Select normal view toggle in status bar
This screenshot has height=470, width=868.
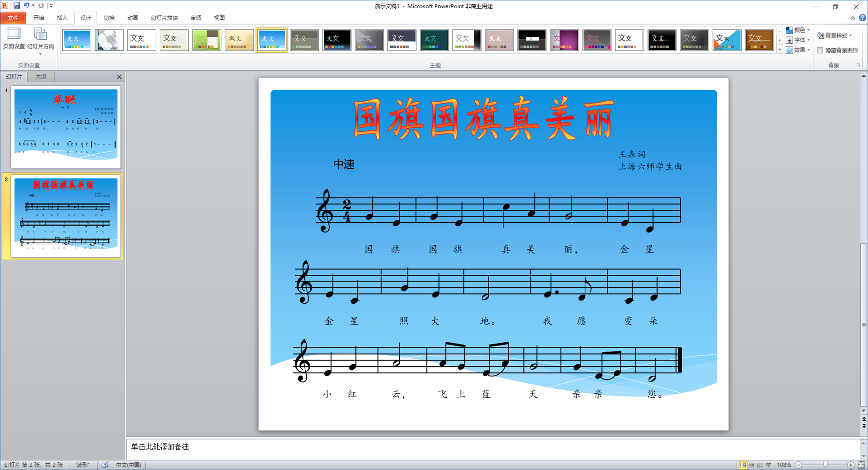[x=743, y=465]
